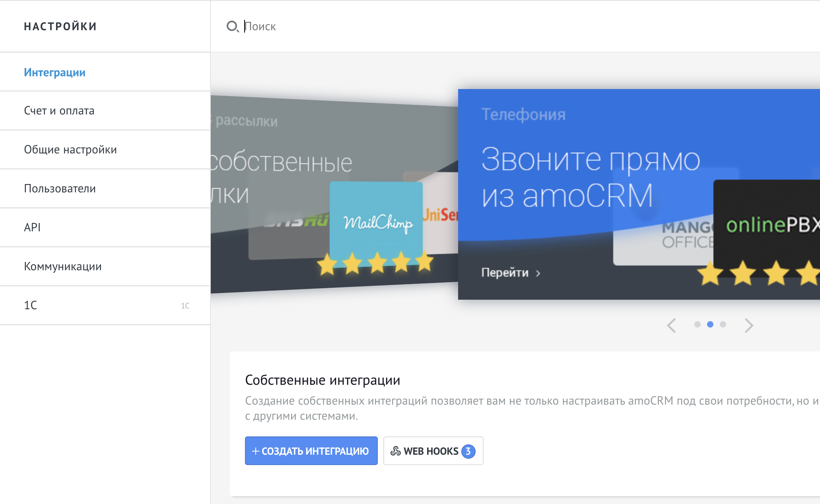
Task: Open the Интеграции settings section
Action: coord(105,72)
